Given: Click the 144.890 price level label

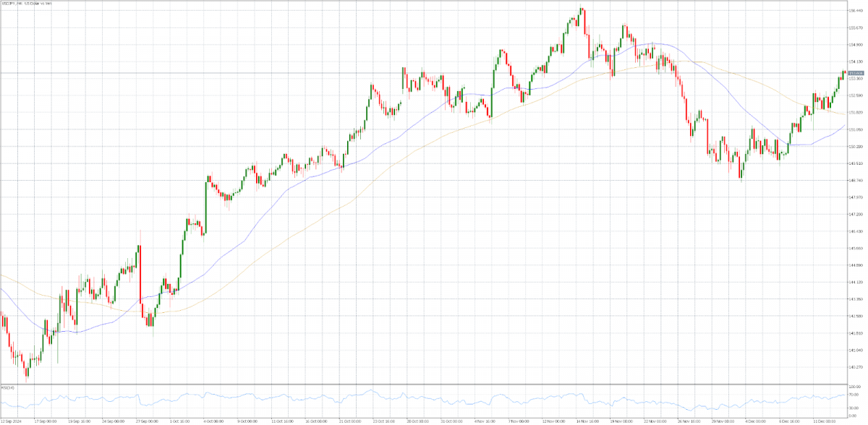Looking at the screenshot, I should click(x=854, y=265).
